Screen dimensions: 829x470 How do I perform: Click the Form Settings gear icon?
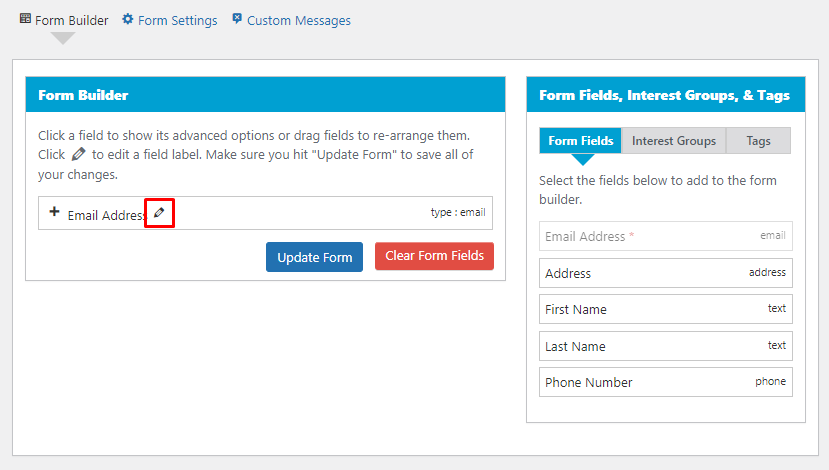(127, 19)
